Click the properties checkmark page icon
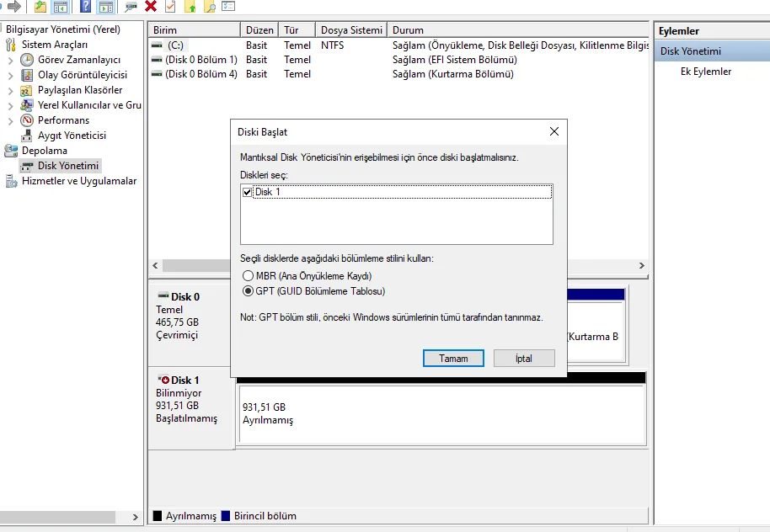Viewport: 770px width, 532px height. tap(170, 7)
